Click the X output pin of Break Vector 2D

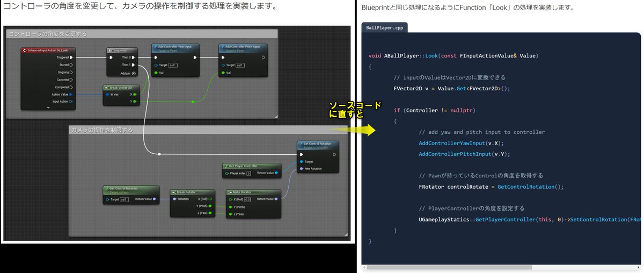click(x=134, y=94)
